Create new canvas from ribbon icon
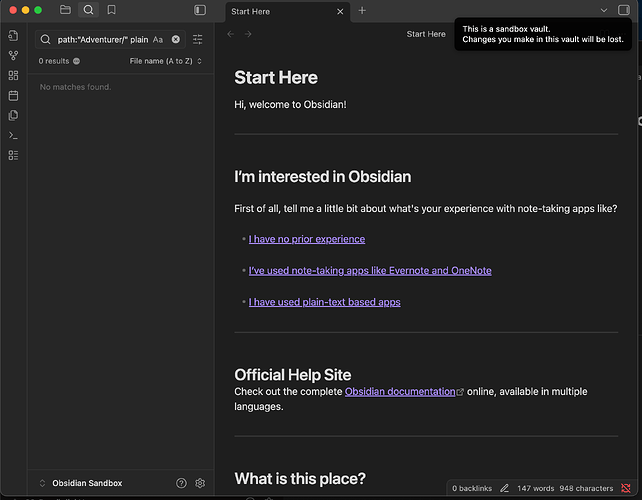This screenshot has height=500, width=642. (x=13, y=75)
